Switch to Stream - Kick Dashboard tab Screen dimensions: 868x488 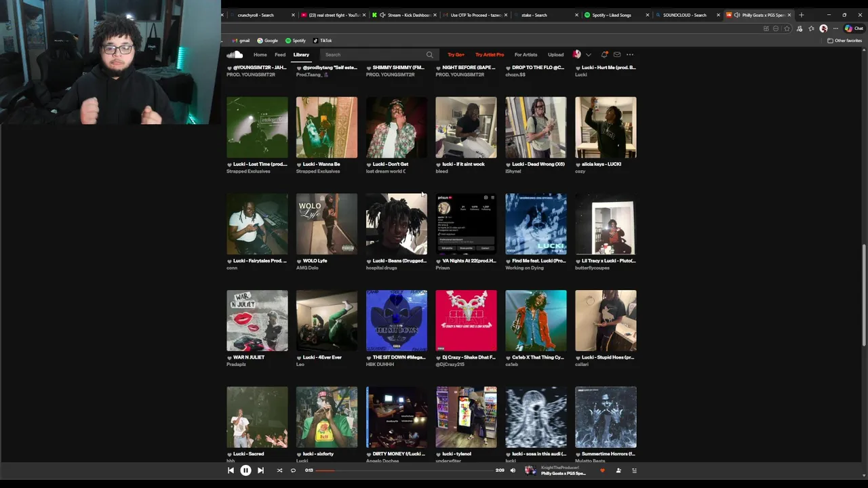pos(405,15)
